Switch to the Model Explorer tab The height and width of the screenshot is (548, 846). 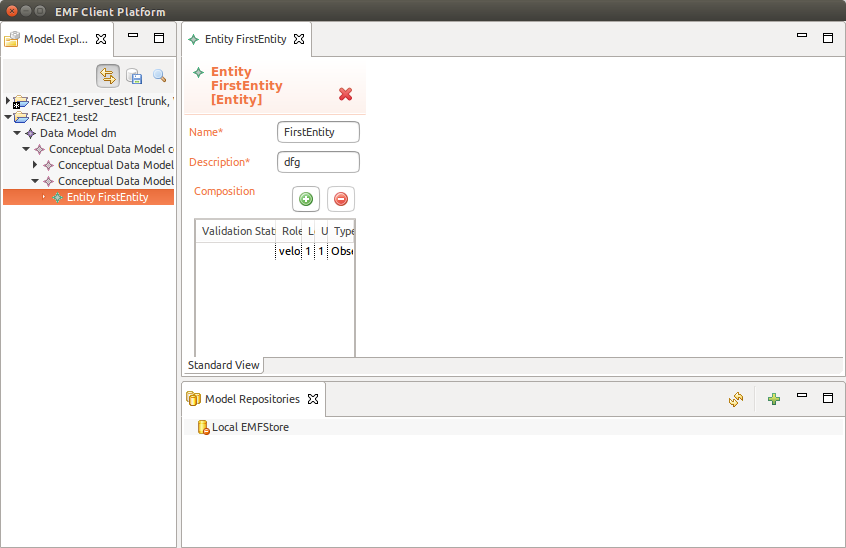click(56, 39)
